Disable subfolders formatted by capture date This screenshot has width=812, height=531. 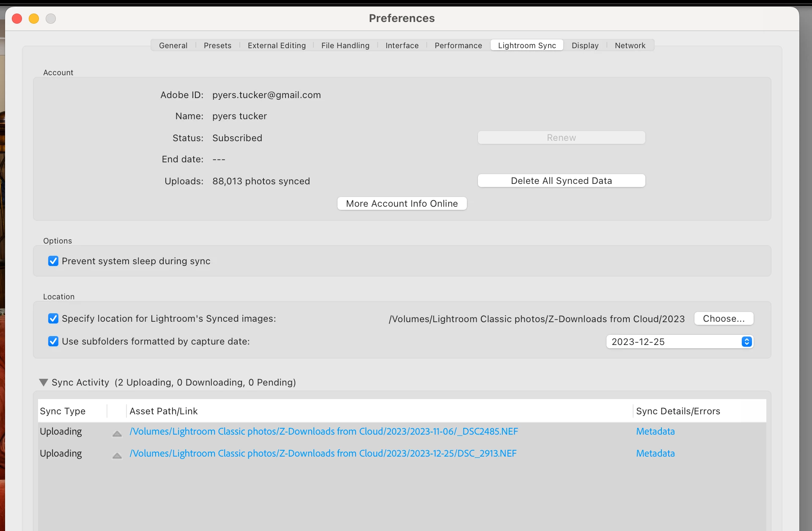tap(53, 342)
